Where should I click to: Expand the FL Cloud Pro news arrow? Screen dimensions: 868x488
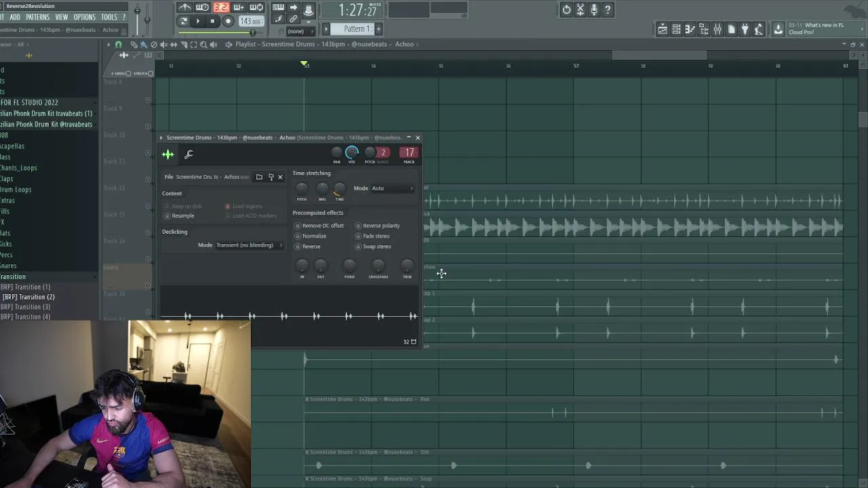(862, 29)
